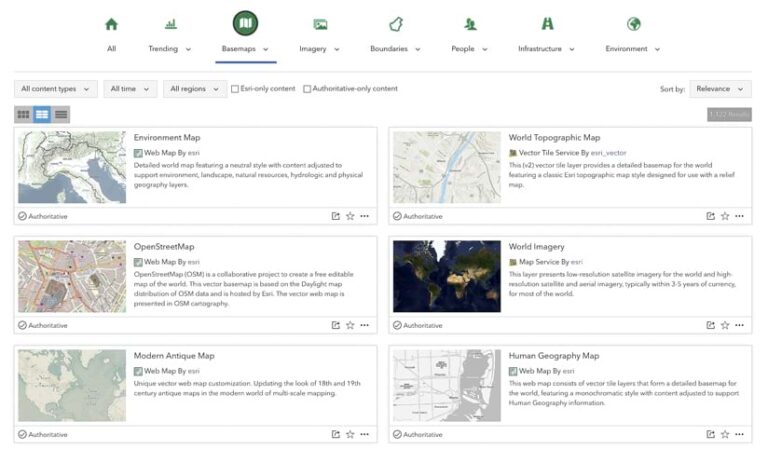Switch to list card view layout
This screenshot has height=449, width=768.
coord(42,115)
